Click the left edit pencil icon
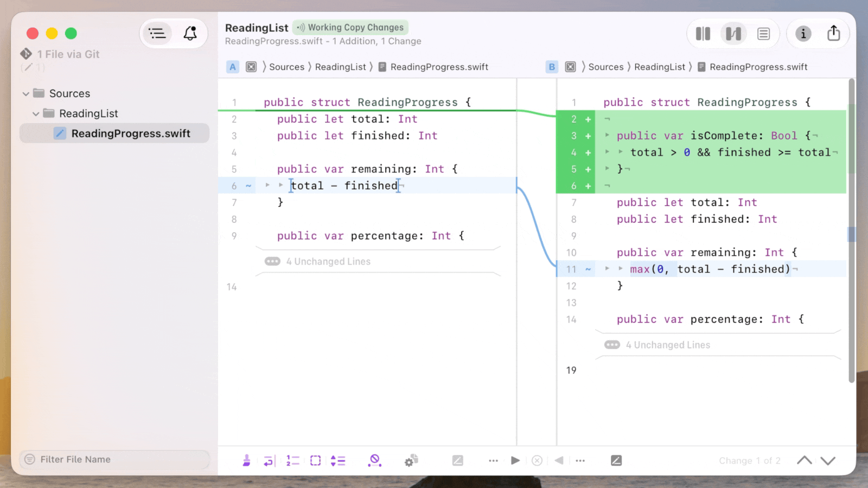 coord(457,460)
